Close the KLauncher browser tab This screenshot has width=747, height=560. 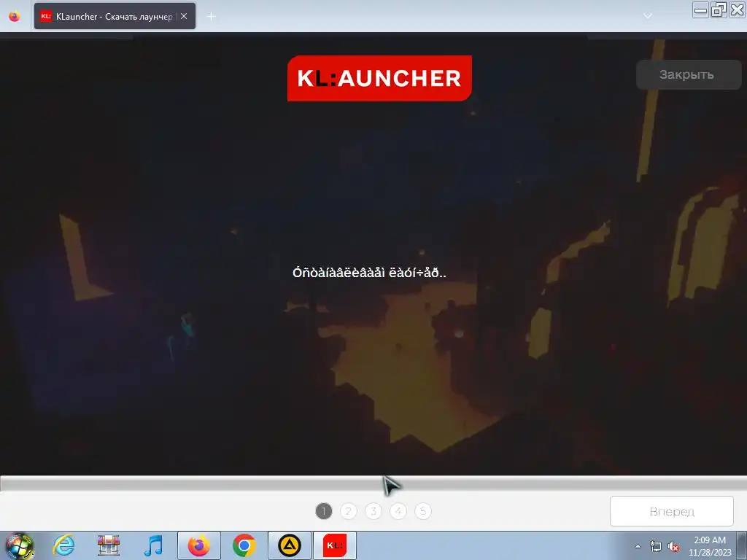point(184,16)
